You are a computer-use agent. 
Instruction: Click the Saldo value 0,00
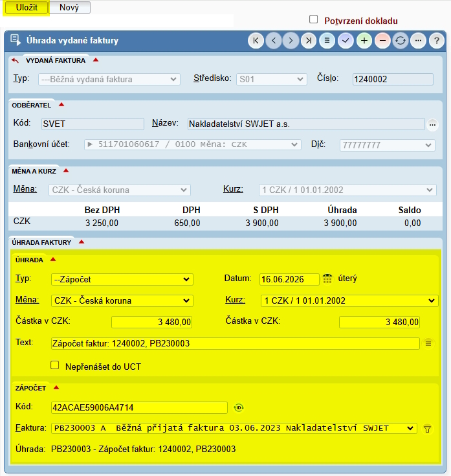(412, 223)
